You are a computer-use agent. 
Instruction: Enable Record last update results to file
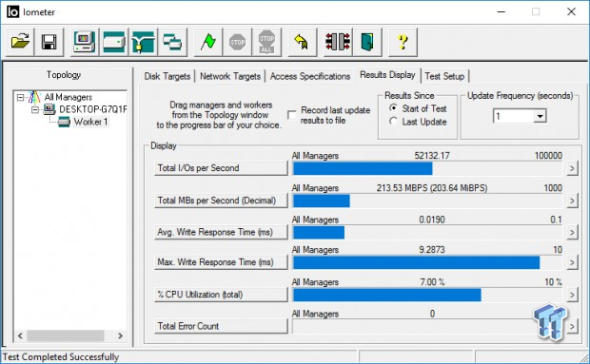[291, 115]
